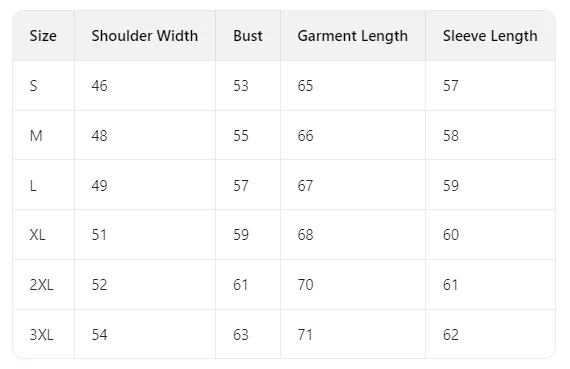Image resolution: width=570 pixels, height=369 pixels.
Task: Select garment length value 67
Action: click(x=305, y=186)
